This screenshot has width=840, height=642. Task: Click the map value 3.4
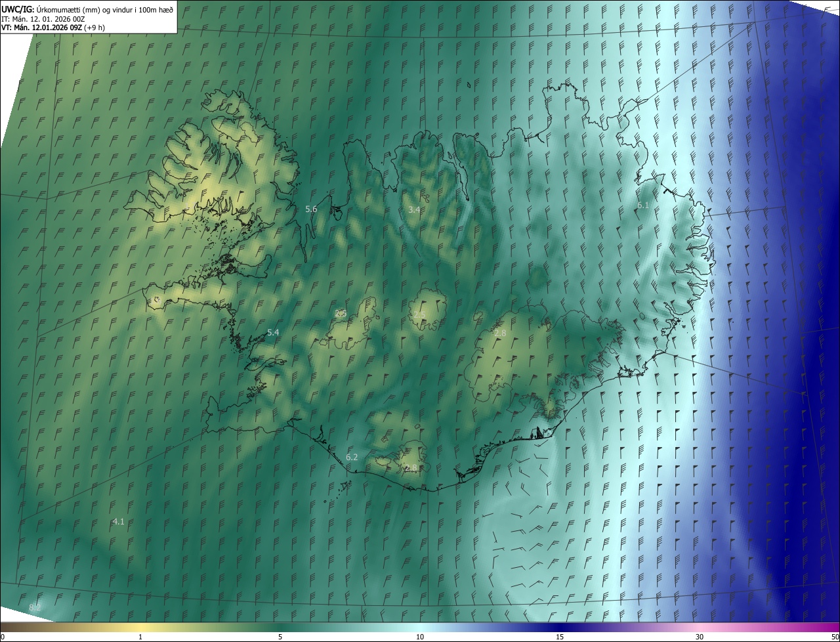coord(413,209)
